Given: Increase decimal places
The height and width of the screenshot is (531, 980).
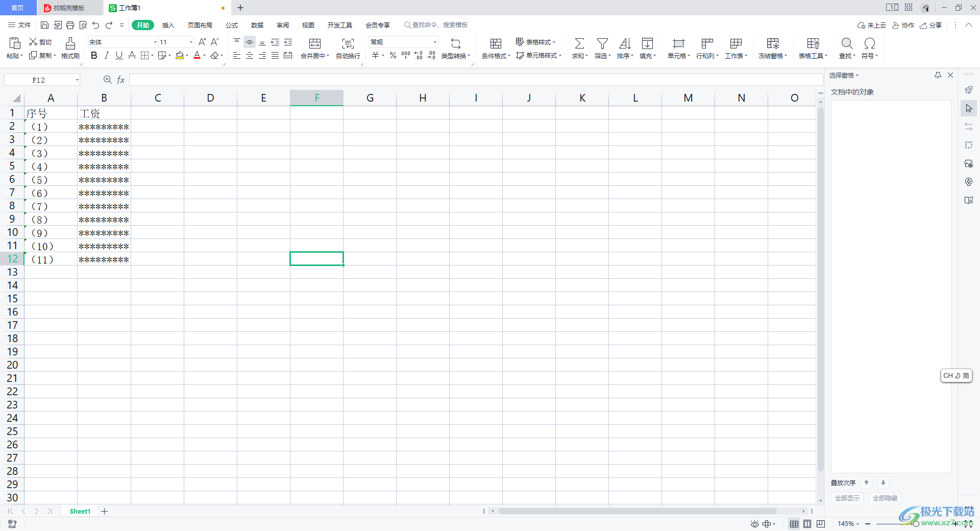Looking at the screenshot, I should [x=419, y=55].
